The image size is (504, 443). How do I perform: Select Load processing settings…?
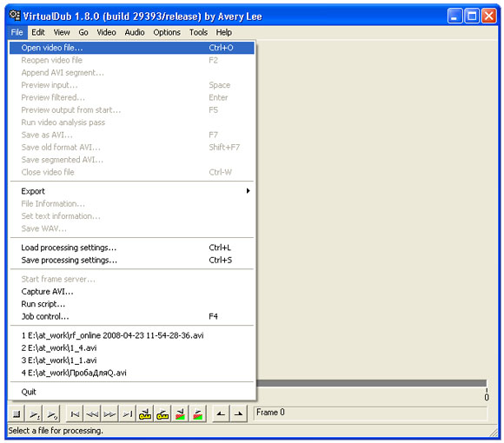coord(132,248)
